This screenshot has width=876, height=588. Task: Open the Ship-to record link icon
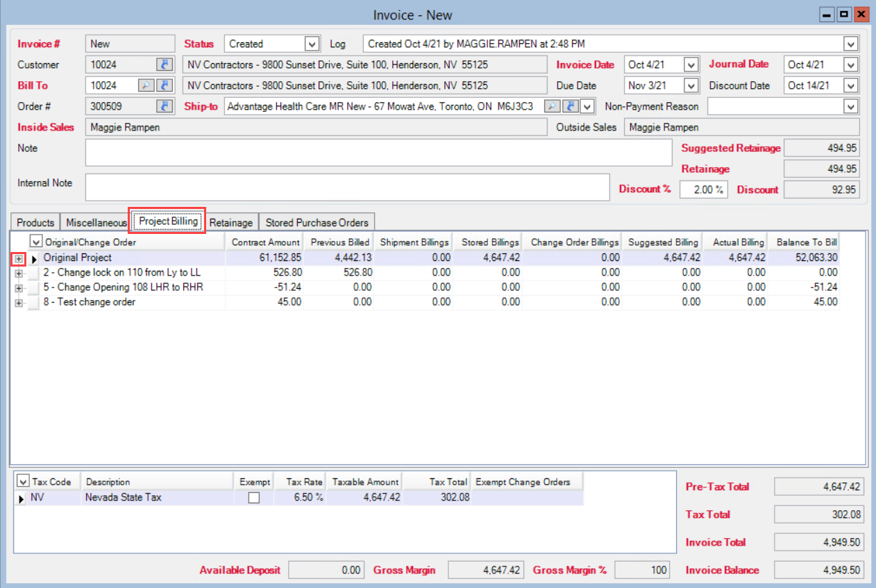(570, 106)
